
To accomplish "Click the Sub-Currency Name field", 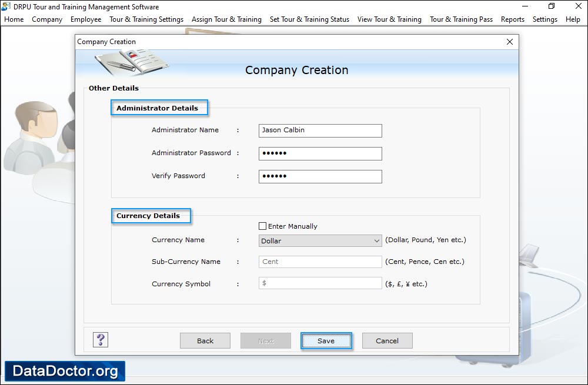I will pos(320,262).
